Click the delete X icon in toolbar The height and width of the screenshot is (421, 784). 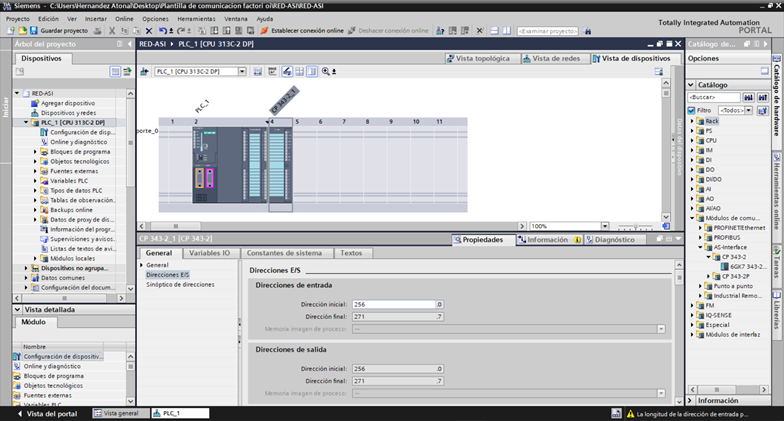pos(149,30)
